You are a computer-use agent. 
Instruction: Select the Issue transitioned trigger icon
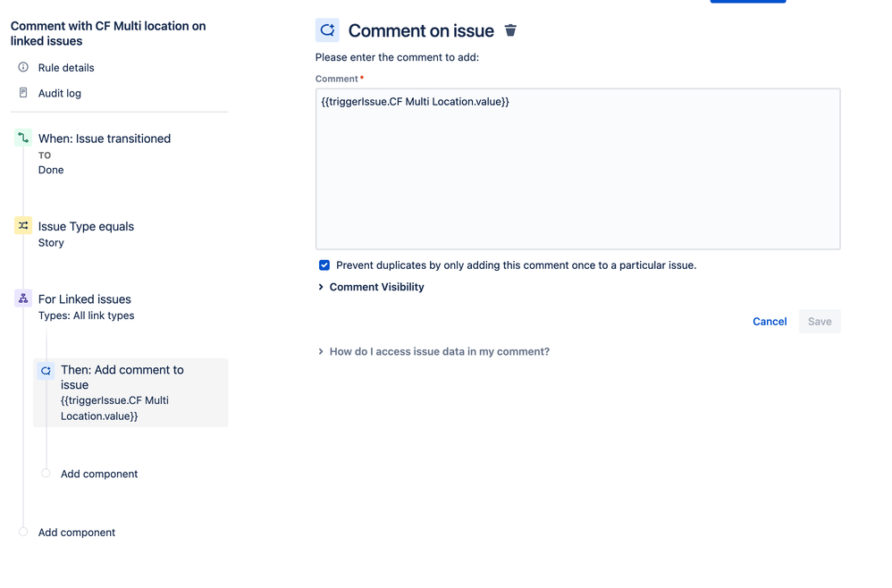[x=23, y=138]
